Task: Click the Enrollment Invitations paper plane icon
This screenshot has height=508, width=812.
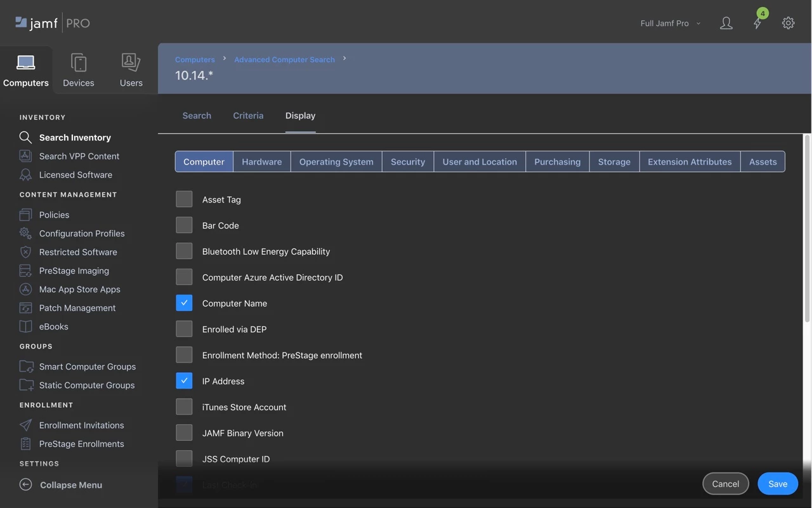Action: [x=25, y=425]
